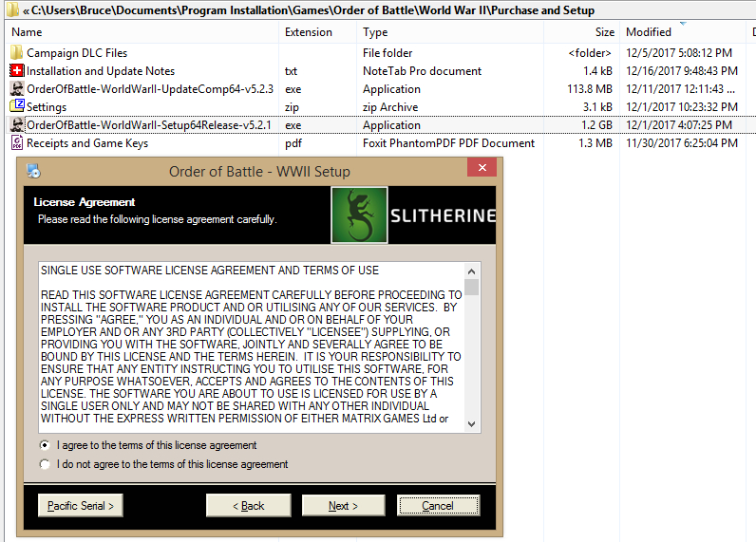Select 'I do not agree' radio button
This screenshot has width=756, height=542.
(x=45, y=464)
